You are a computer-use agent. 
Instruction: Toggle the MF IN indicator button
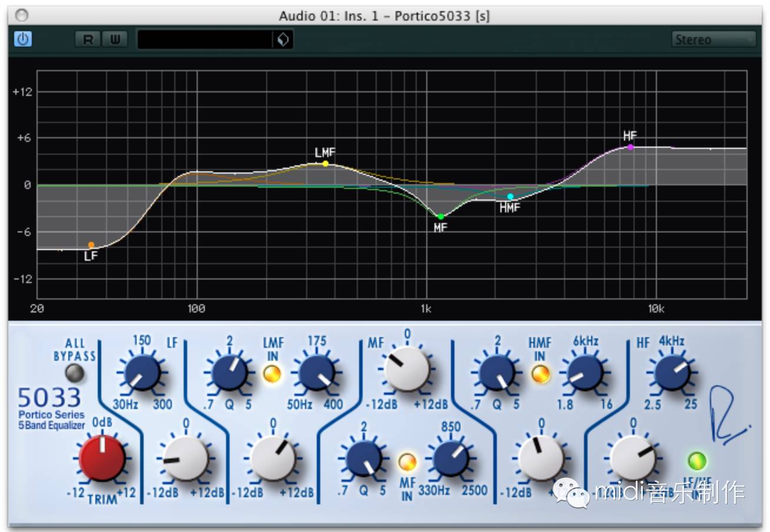[x=407, y=462]
